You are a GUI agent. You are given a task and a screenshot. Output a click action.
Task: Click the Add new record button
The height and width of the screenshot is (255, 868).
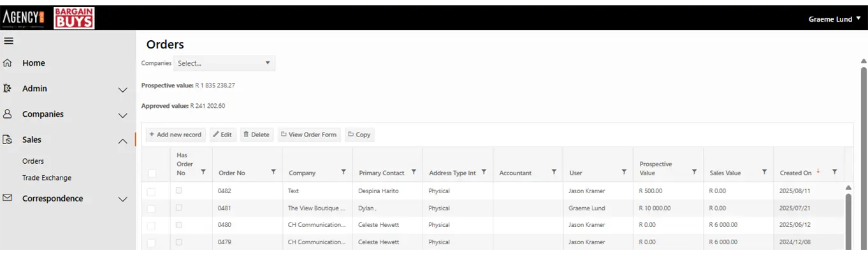click(175, 135)
